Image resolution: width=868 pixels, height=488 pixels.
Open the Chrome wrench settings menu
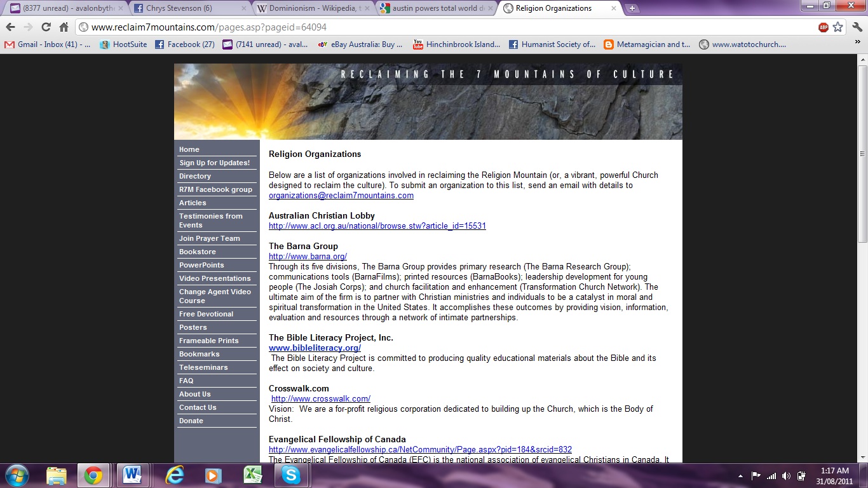tap(857, 27)
